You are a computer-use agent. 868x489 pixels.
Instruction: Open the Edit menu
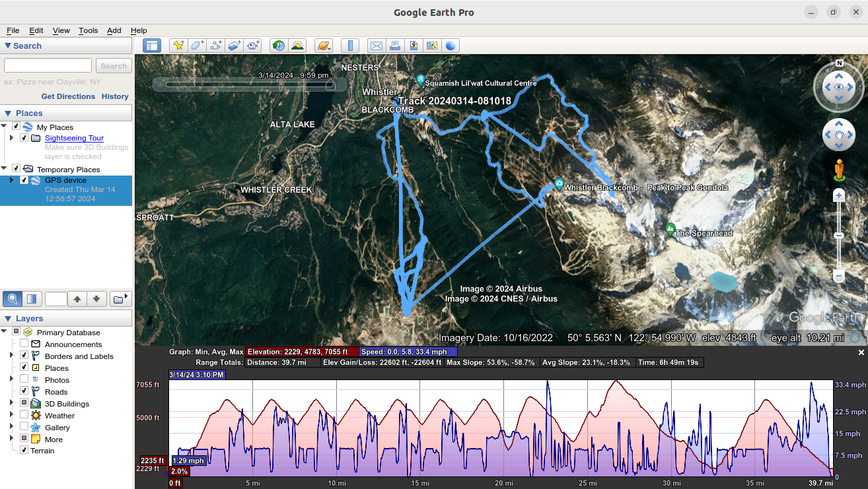point(36,30)
